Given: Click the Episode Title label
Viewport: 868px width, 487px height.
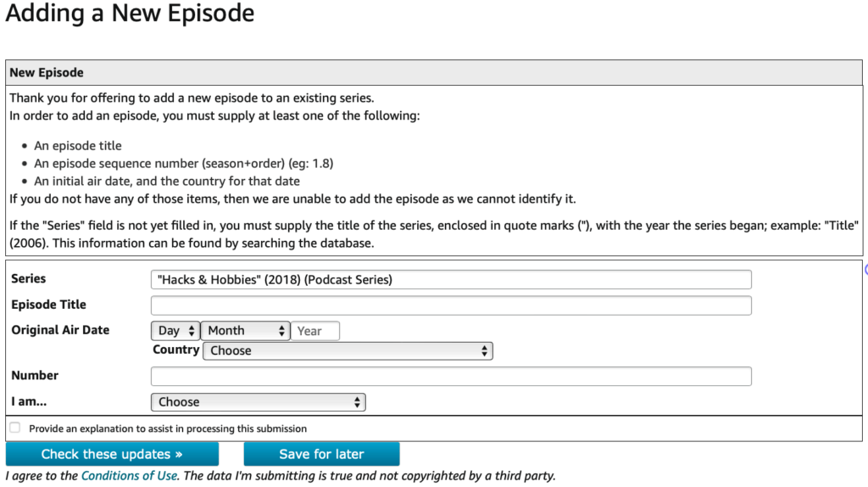Looking at the screenshot, I should pyautogui.click(x=48, y=305).
